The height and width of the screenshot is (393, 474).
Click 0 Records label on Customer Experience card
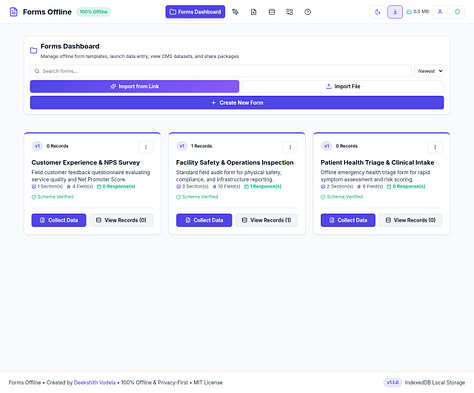tap(57, 146)
